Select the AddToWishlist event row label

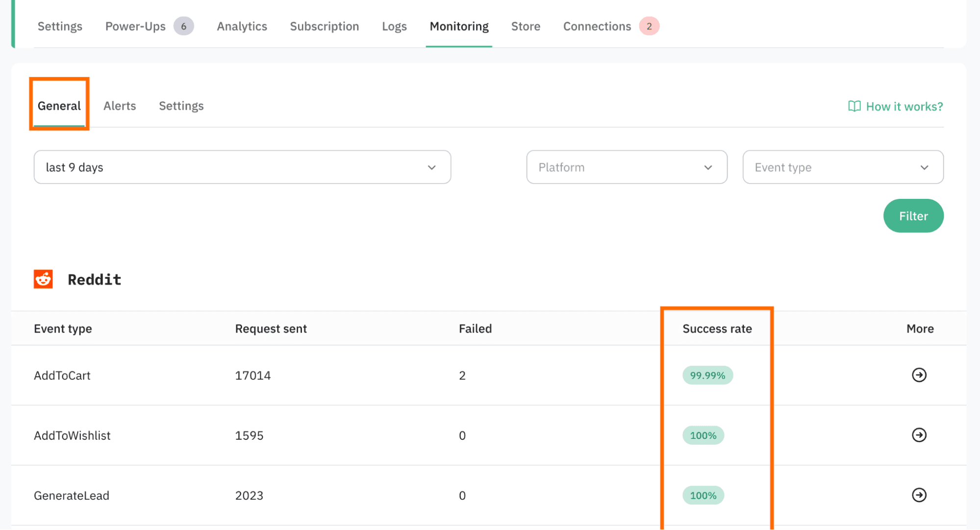(x=72, y=435)
